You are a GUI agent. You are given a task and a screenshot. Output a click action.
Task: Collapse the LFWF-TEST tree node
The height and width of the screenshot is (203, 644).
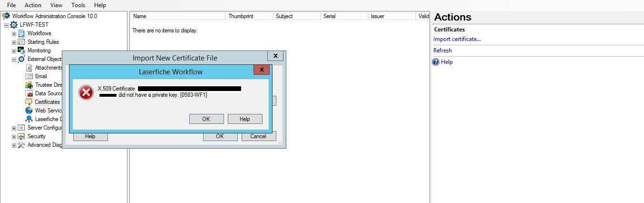pyautogui.click(x=6, y=25)
